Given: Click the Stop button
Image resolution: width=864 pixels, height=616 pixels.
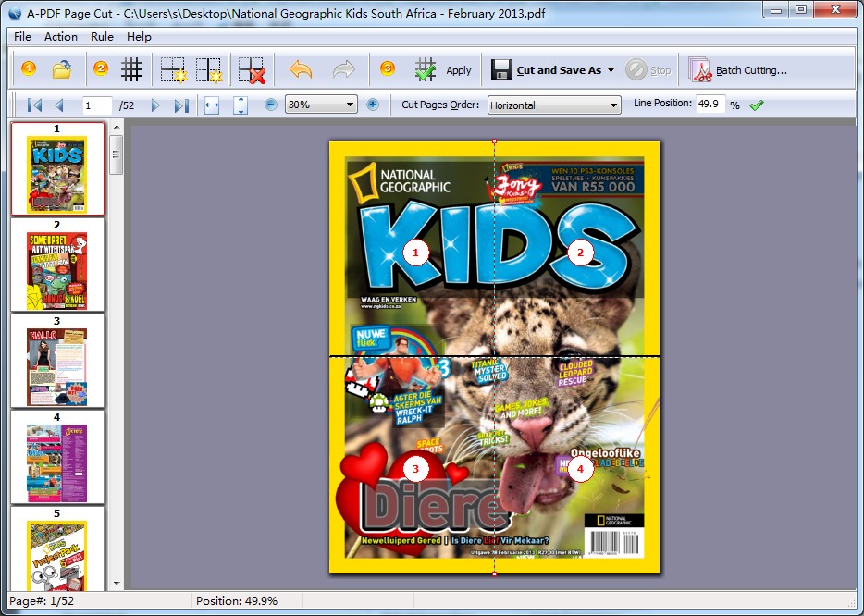Looking at the screenshot, I should [x=648, y=70].
